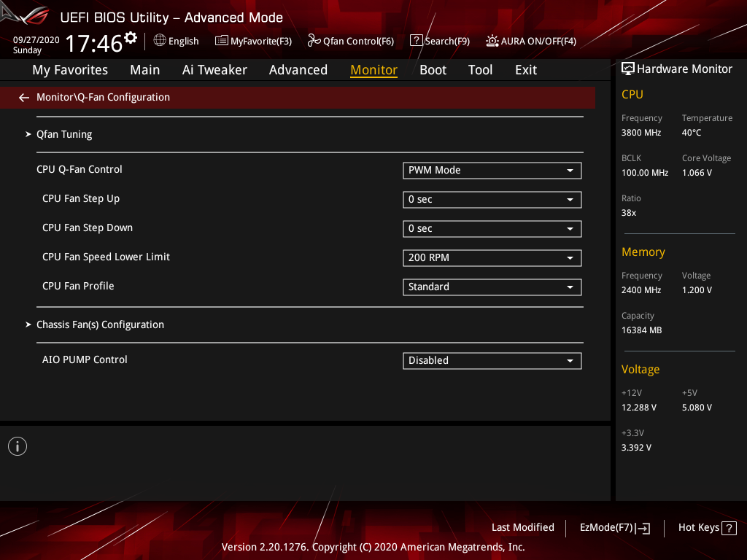Select the AIO PUMP Control label

85,360
